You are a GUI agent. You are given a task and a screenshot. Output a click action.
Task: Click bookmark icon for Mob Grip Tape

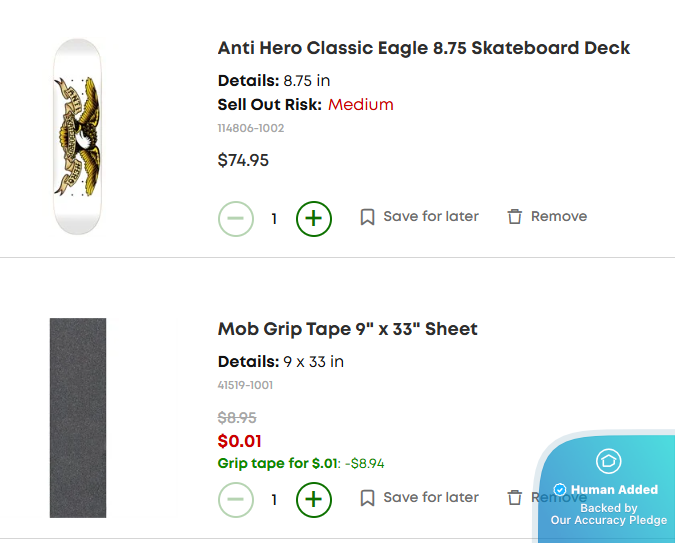[x=368, y=498]
